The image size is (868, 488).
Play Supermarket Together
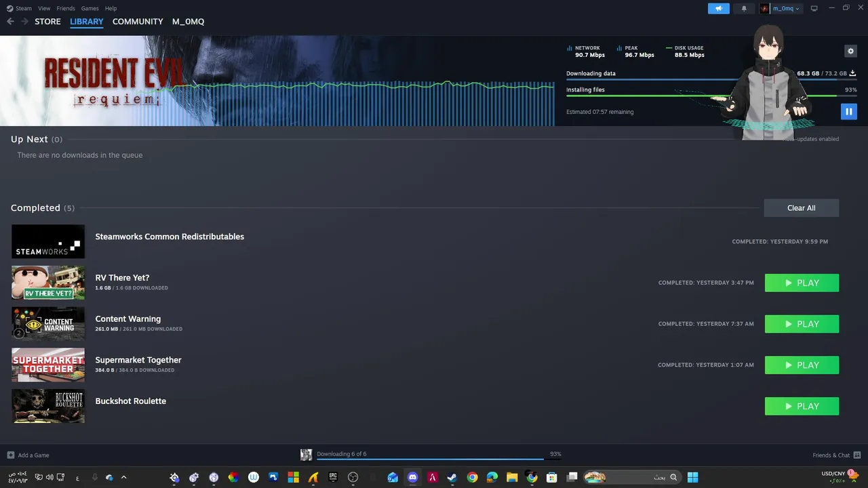point(802,365)
